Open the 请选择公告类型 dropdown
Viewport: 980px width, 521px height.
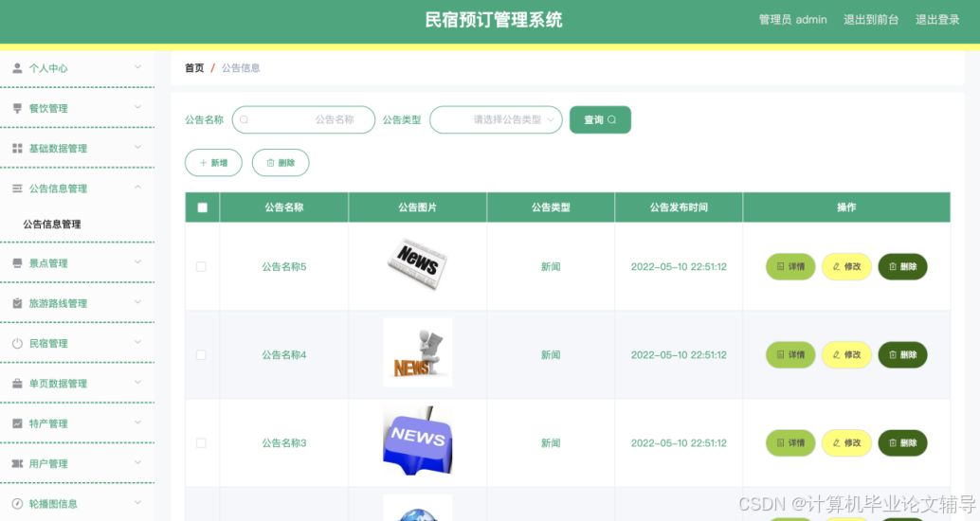click(496, 119)
